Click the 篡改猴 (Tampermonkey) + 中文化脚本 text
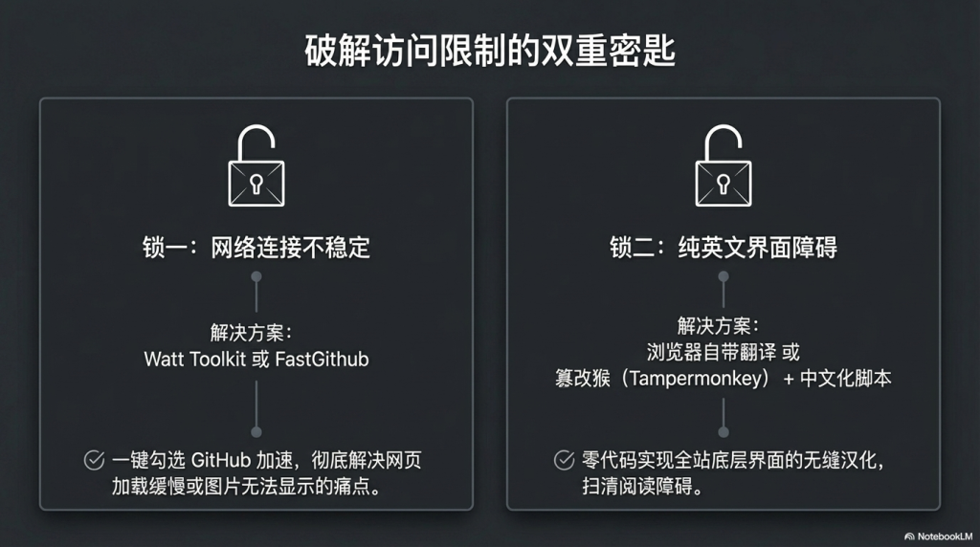 pos(724,378)
